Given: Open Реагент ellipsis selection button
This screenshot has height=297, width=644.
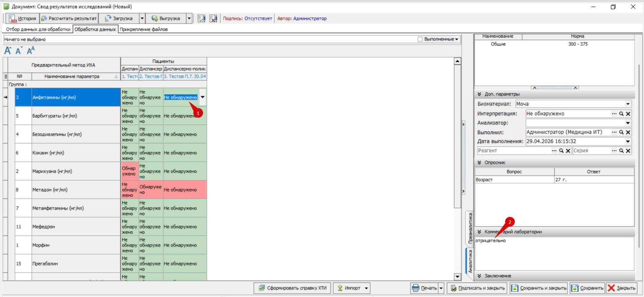Looking at the screenshot, I should coord(554,151).
